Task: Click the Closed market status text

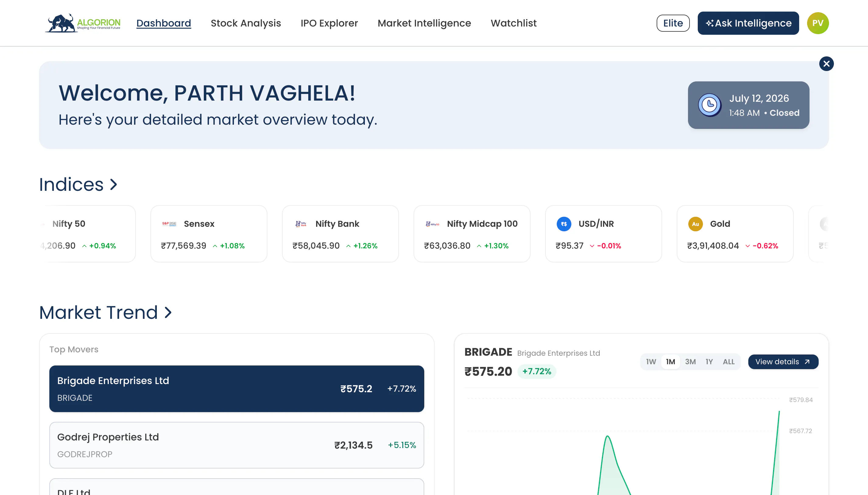Action: [x=785, y=113]
